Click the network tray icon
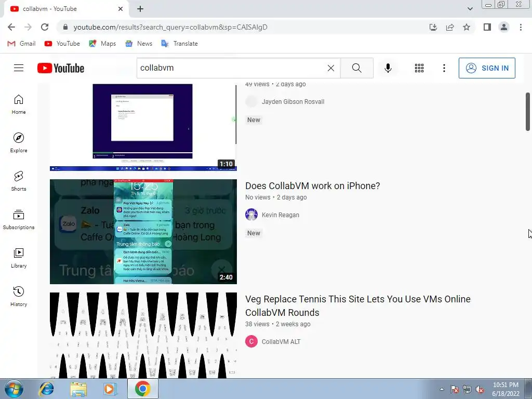This screenshot has height=399, width=532. 467,389
